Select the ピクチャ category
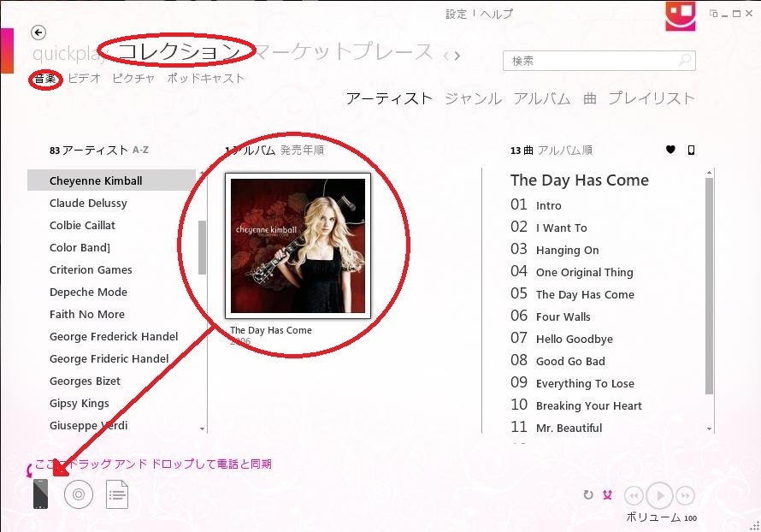 click(133, 78)
